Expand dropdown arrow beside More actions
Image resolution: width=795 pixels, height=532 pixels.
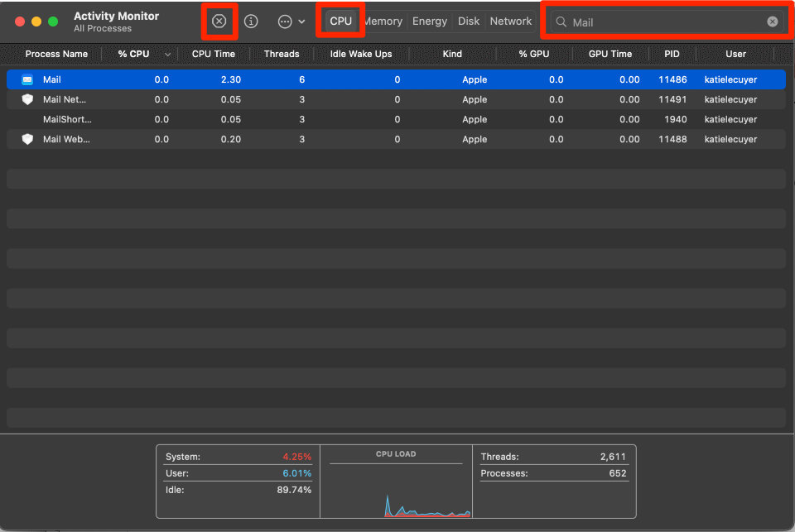(301, 22)
